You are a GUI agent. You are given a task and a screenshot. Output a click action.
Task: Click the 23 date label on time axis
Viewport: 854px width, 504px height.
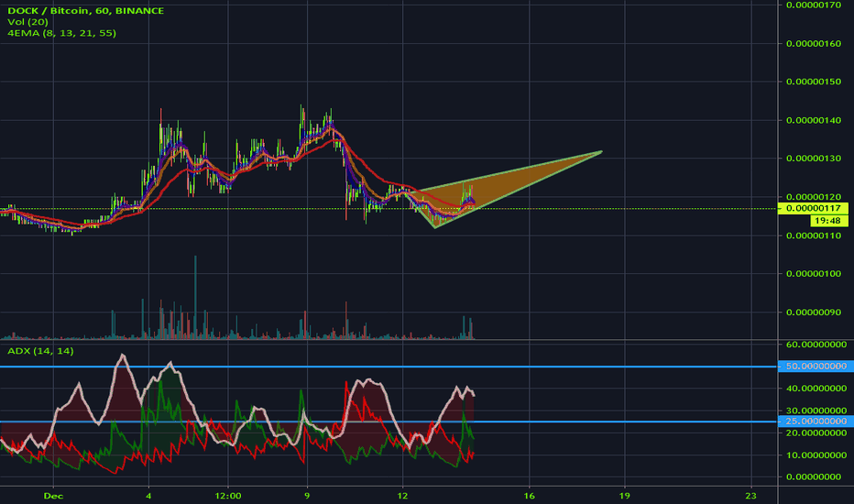[x=751, y=496]
